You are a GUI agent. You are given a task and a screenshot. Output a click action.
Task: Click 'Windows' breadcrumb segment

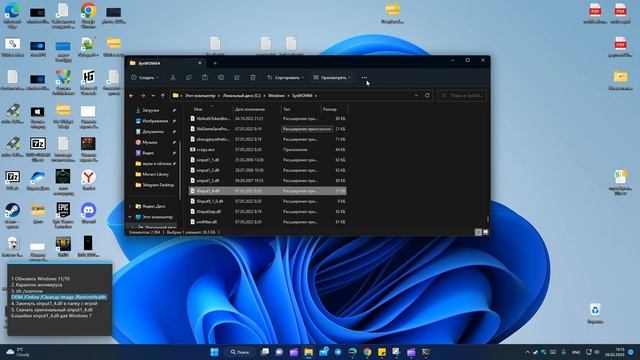point(276,96)
